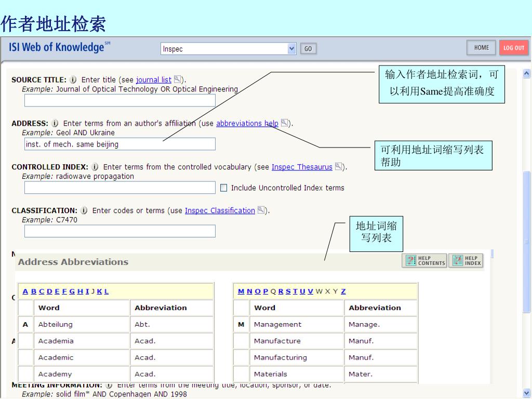The image size is (532, 399).
Task: Jump to letter N abbreviations
Action: (x=249, y=291)
